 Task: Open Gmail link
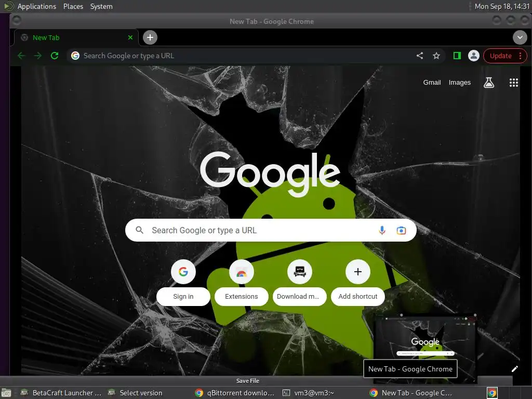[x=432, y=83]
